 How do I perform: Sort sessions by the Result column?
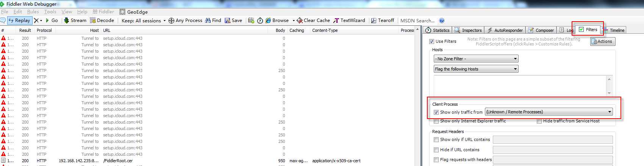pyautogui.click(x=25, y=30)
